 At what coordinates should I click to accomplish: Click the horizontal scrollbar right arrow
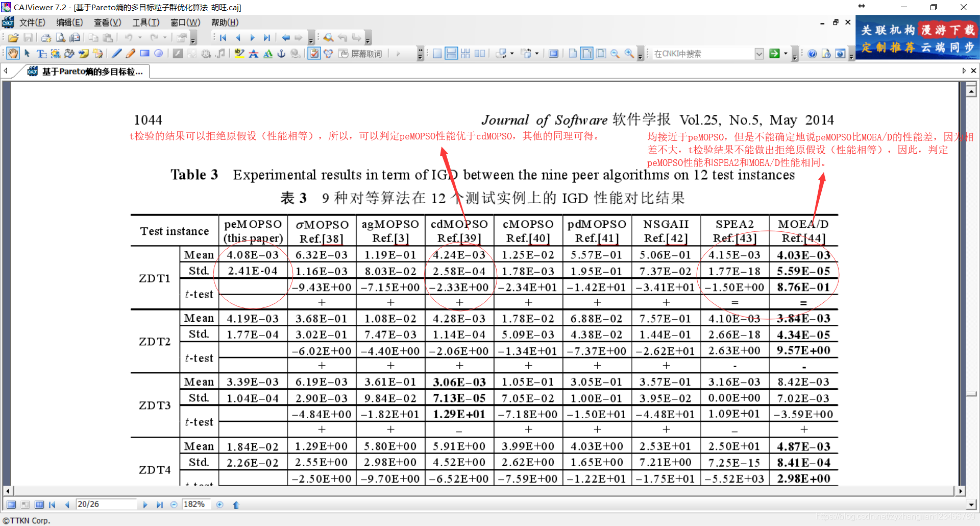point(961,491)
